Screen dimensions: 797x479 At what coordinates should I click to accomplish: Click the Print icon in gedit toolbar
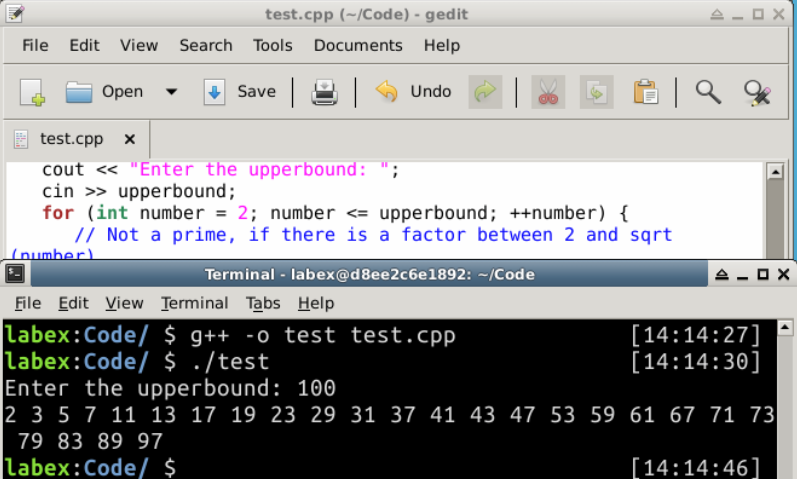pyautogui.click(x=324, y=92)
